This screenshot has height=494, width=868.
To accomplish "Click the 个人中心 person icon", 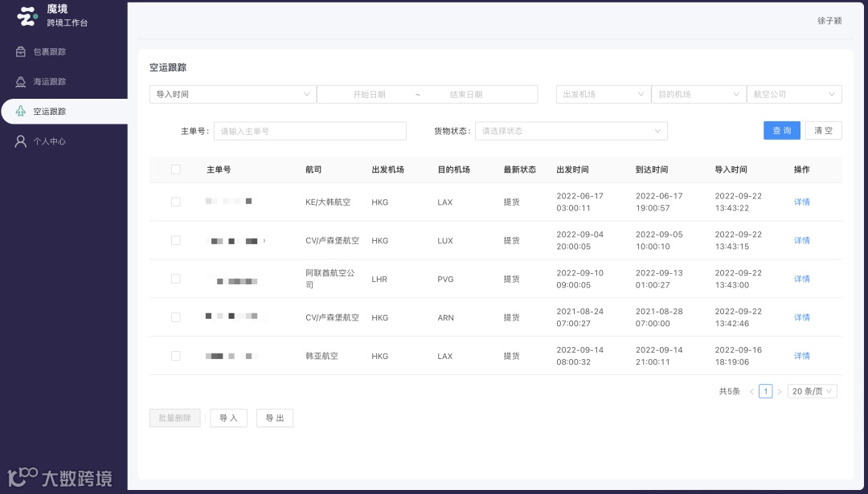I will pos(20,141).
